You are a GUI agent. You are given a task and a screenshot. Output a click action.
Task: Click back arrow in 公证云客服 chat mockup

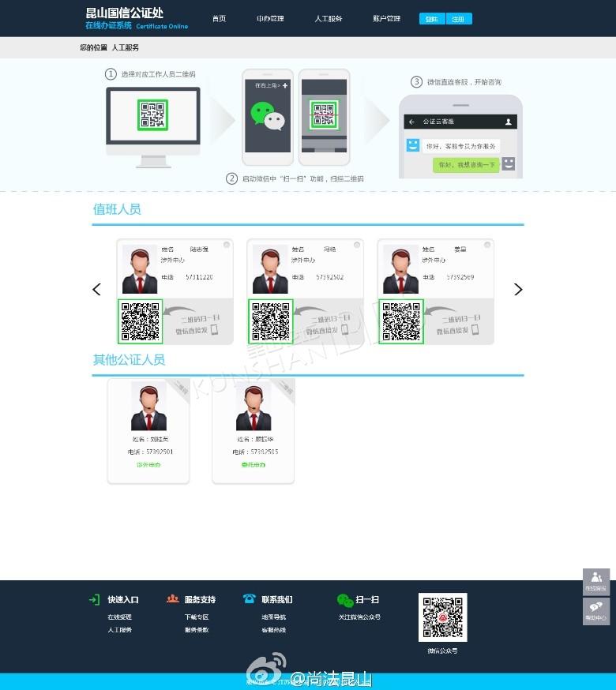[411, 122]
